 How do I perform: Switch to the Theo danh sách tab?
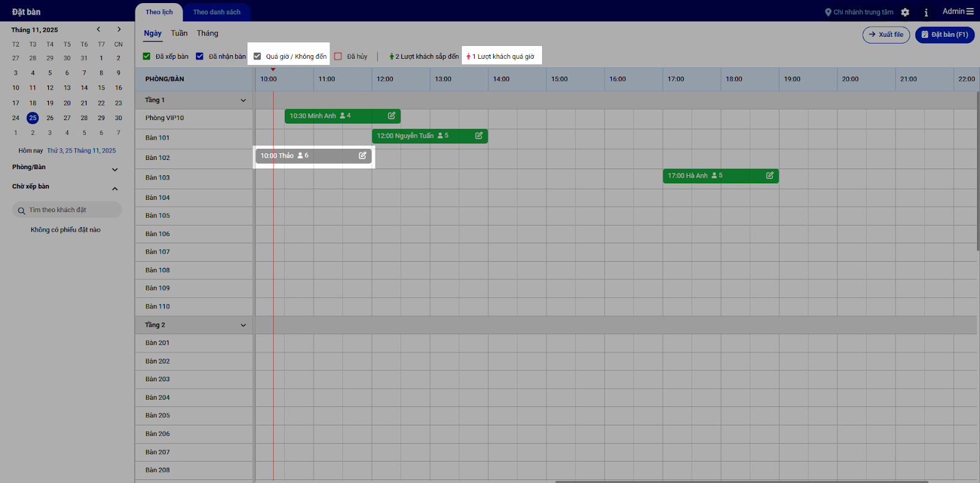pos(217,12)
